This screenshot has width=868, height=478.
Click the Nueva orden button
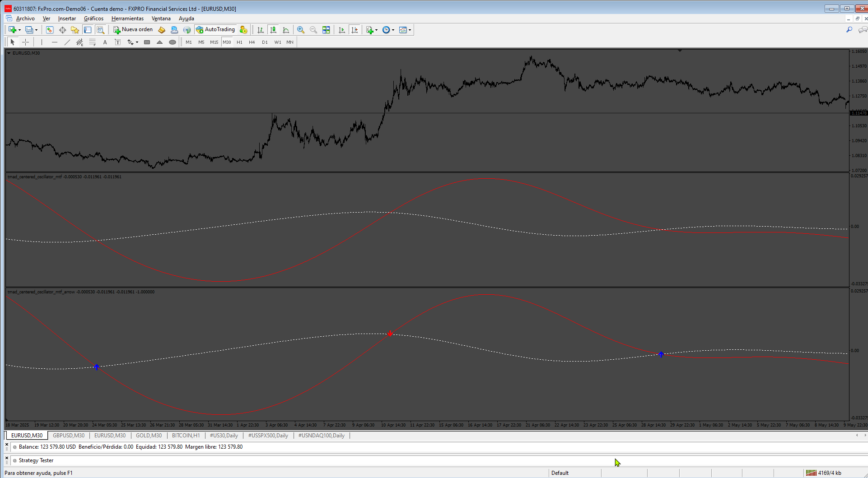point(133,30)
